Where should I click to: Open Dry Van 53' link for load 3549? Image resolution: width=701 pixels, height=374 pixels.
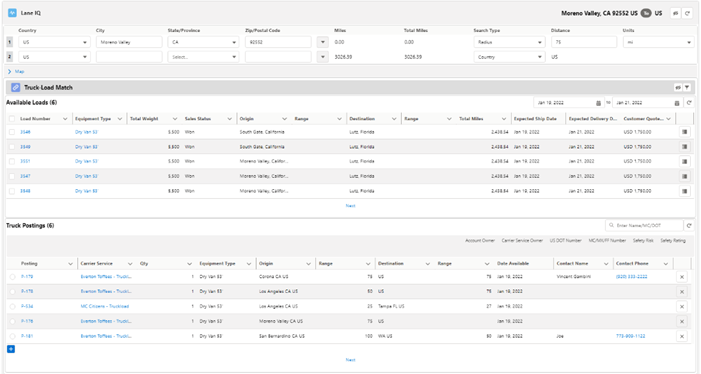click(x=86, y=147)
